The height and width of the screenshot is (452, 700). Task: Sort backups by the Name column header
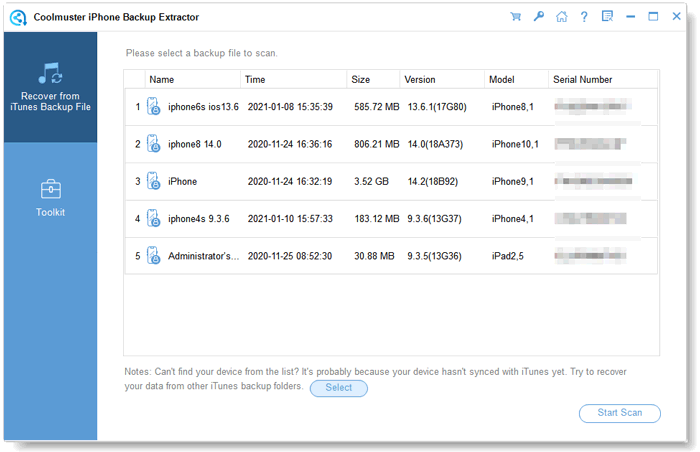click(162, 79)
